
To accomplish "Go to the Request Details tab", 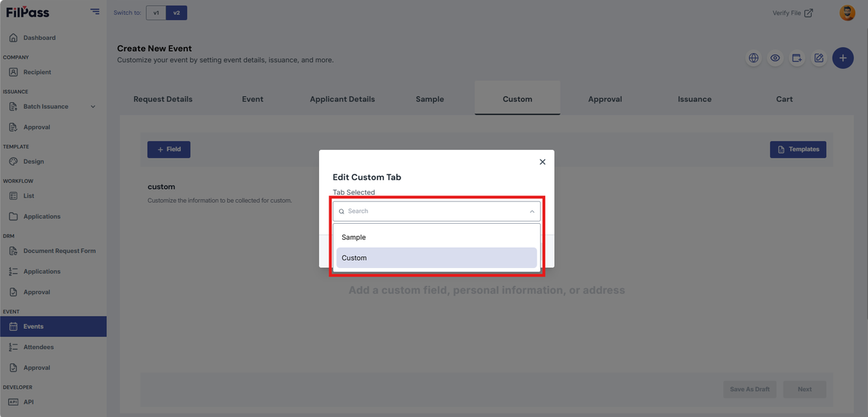I will point(163,99).
